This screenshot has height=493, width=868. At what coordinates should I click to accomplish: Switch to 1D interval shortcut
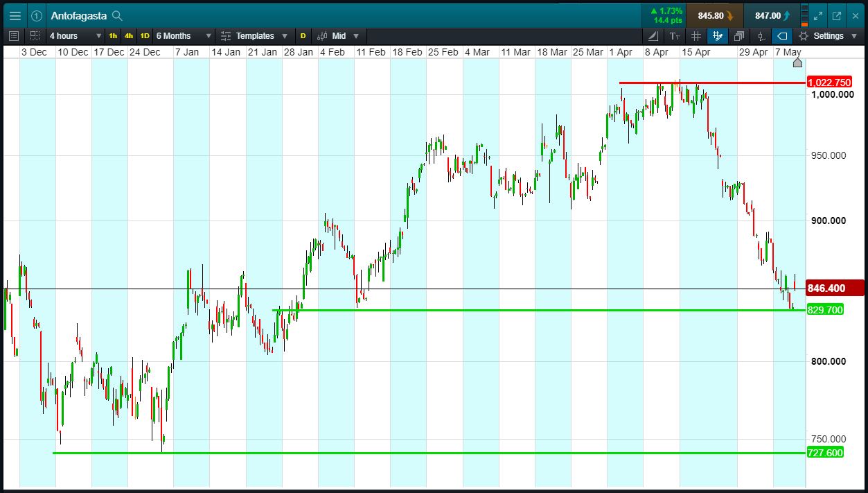pos(145,35)
